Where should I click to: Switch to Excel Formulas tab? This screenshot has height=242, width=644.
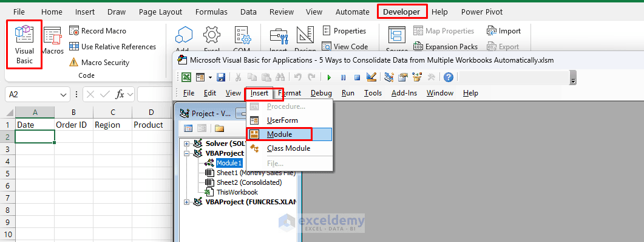pos(211,12)
